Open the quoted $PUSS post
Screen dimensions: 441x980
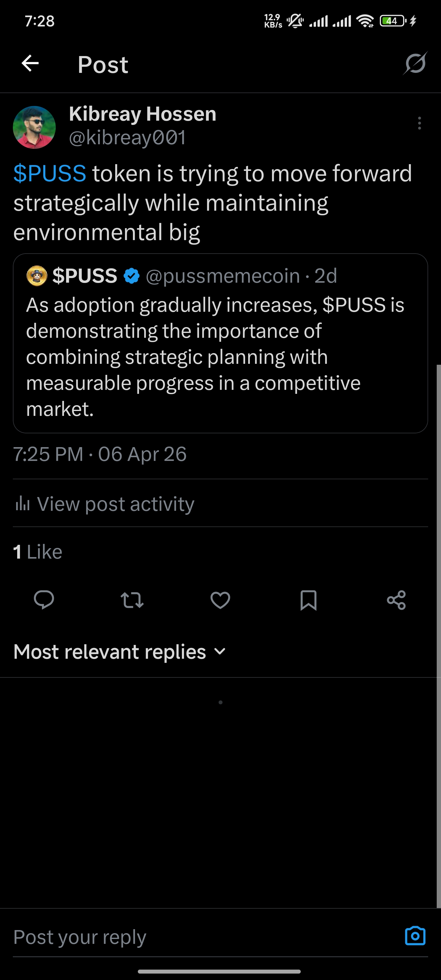pyautogui.click(x=220, y=343)
